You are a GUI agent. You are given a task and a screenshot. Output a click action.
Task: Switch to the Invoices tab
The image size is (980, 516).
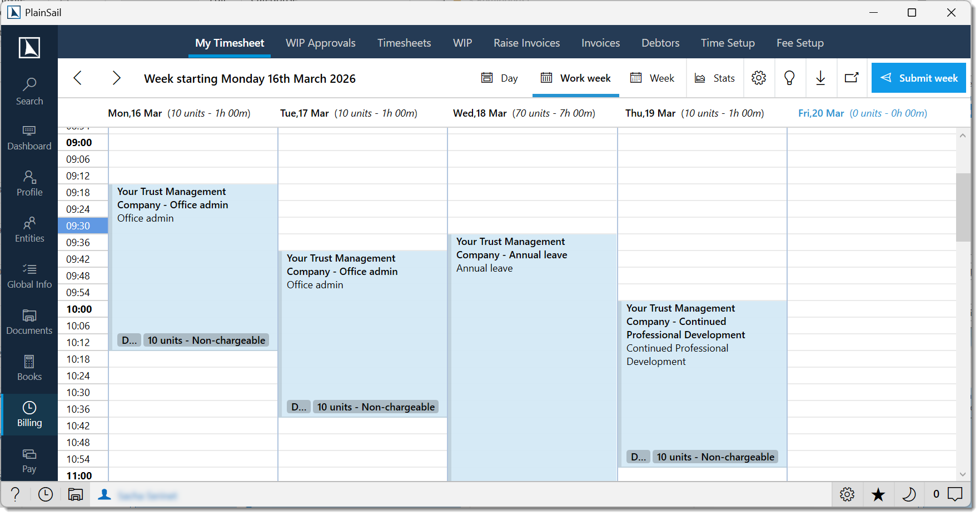[600, 42]
